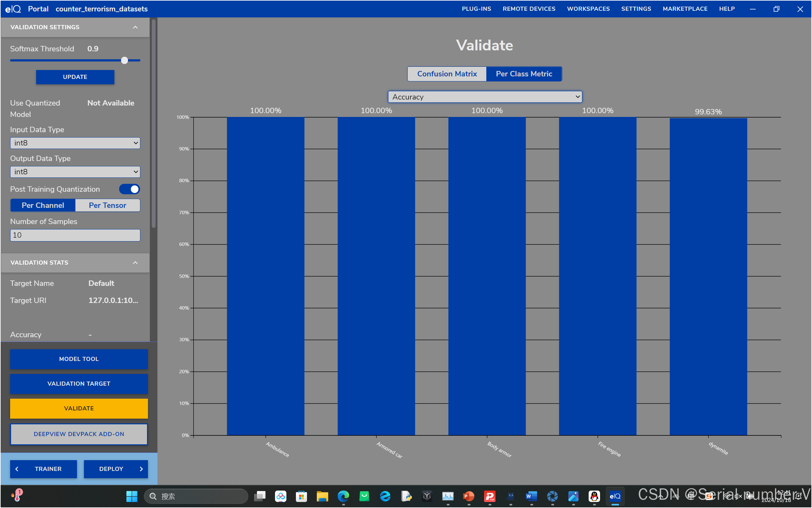The image size is (812, 508).
Task: Open the QQ penguin icon in the taskbar
Action: (x=594, y=496)
